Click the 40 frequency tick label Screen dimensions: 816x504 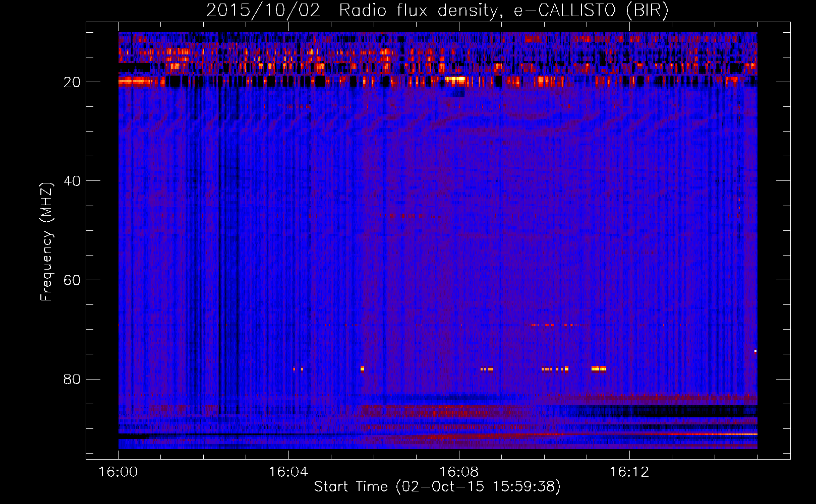point(72,181)
